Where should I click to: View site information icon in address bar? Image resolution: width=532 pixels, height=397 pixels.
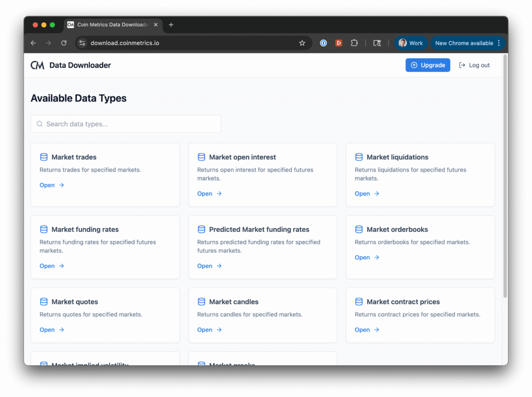[82, 43]
